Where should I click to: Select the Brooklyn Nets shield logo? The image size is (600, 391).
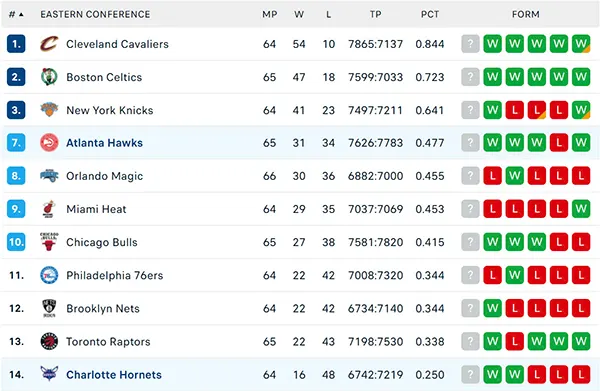(x=49, y=308)
